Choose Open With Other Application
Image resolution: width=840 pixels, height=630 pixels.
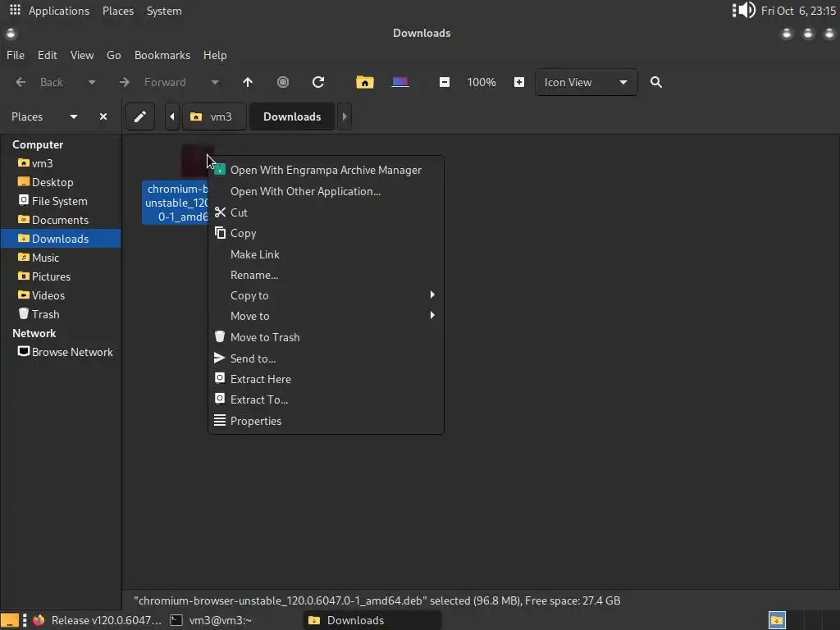326,191
